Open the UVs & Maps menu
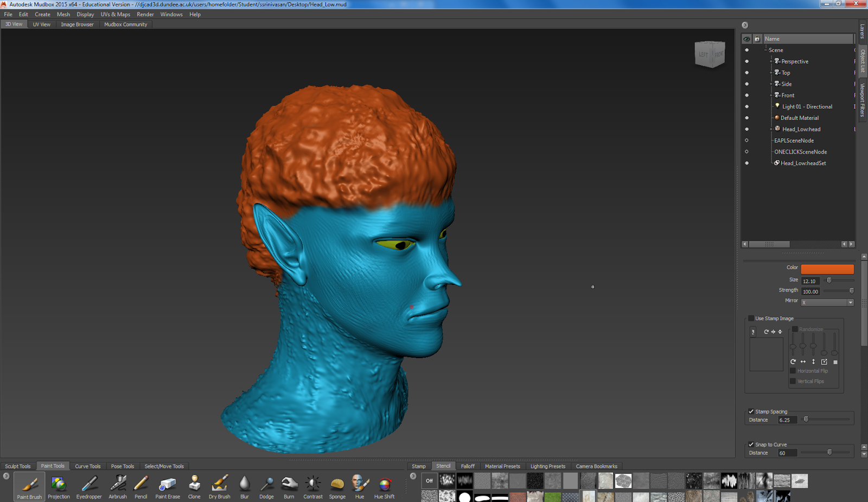The image size is (868, 502). click(x=115, y=14)
